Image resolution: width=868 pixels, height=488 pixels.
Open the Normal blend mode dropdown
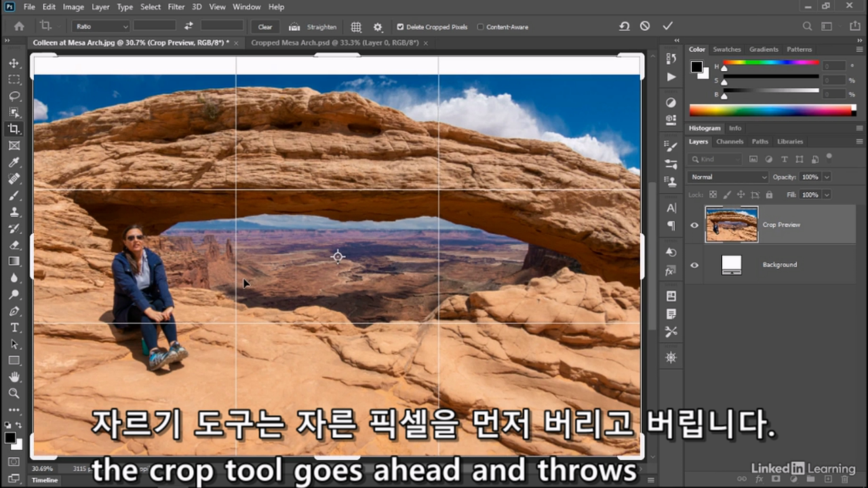coord(728,177)
